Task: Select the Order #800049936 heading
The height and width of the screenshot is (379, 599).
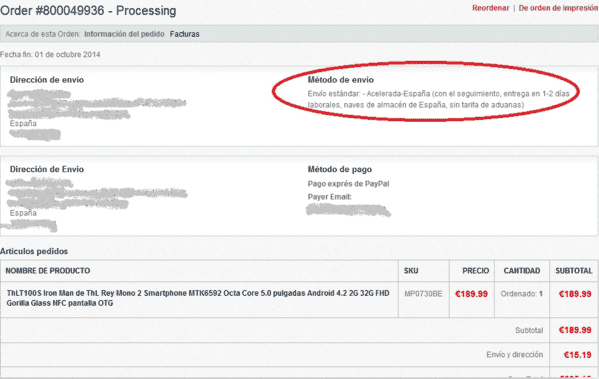Action: click(x=88, y=11)
